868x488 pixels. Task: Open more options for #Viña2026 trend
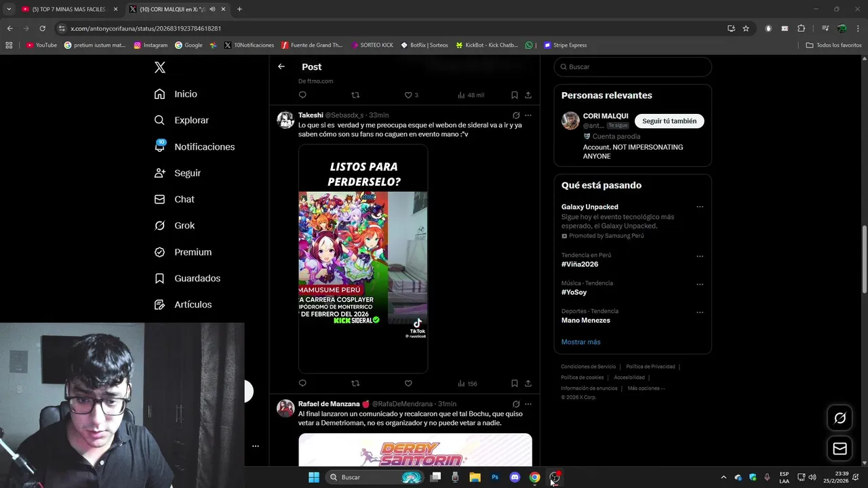tap(700, 256)
